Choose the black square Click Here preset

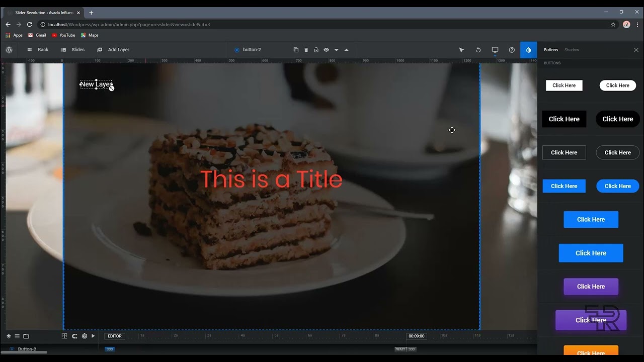pos(564,119)
